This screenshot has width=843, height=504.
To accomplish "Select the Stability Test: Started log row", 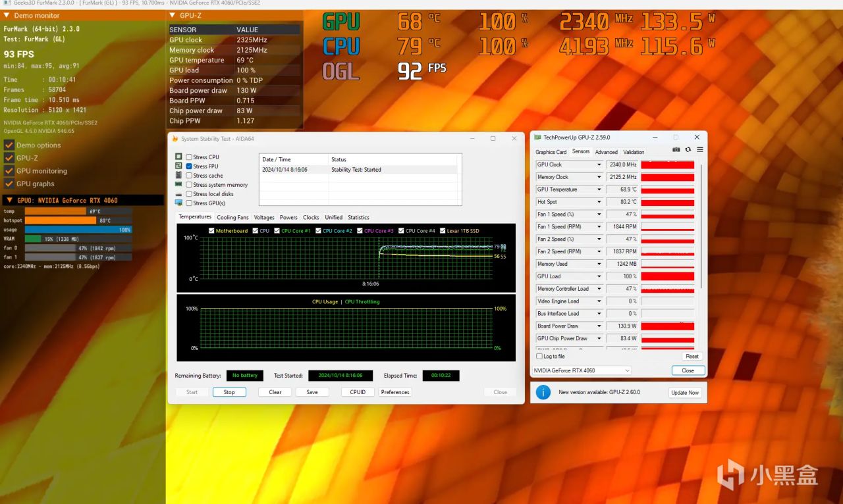I will pyautogui.click(x=360, y=170).
